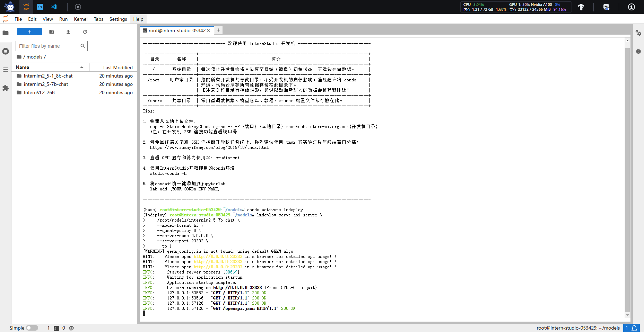
Task: Click scrollbar up arrow in terminal
Action: (x=627, y=41)
